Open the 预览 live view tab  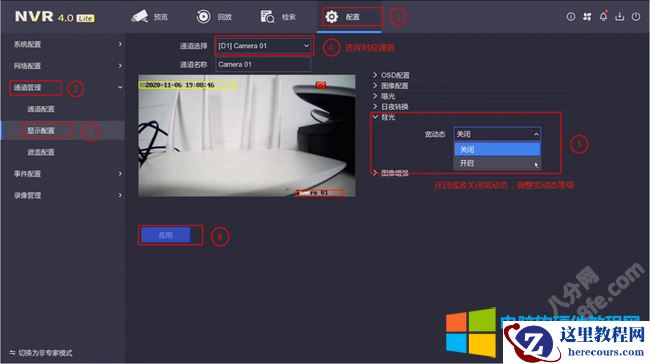[x=149, y=17]
